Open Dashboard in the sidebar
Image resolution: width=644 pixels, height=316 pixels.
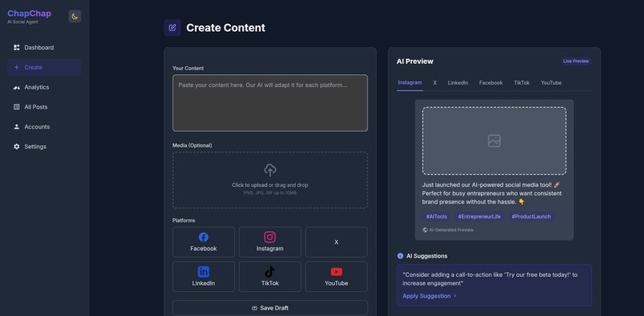(44, 48)
